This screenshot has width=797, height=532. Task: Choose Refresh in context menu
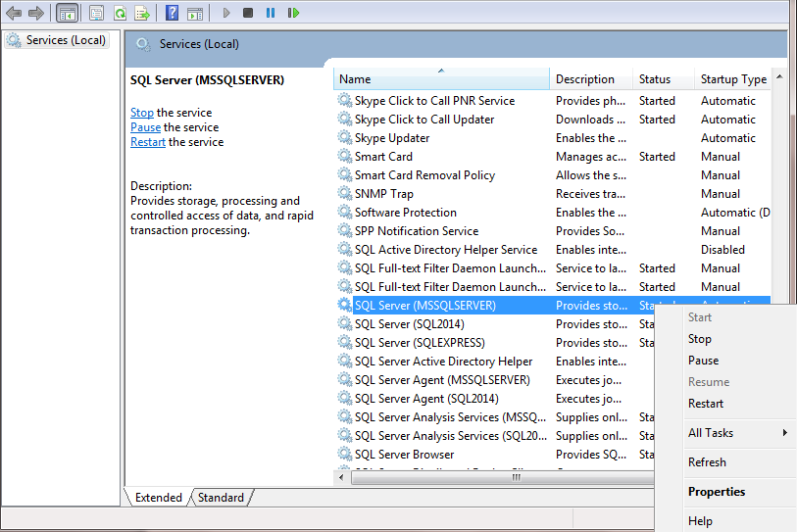(x=707, y=462)
